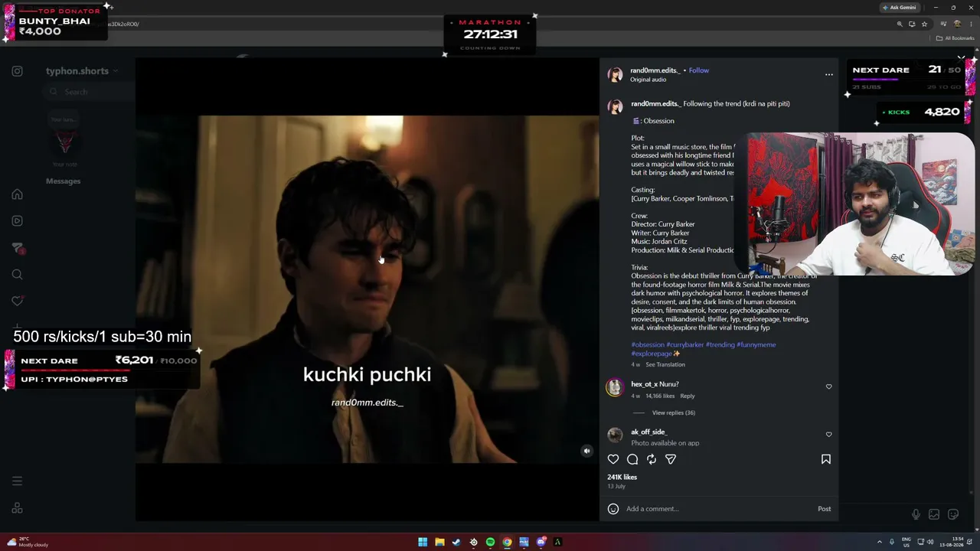Click the #obsession hashtag
Screen dimensions: 980x551
648,344
